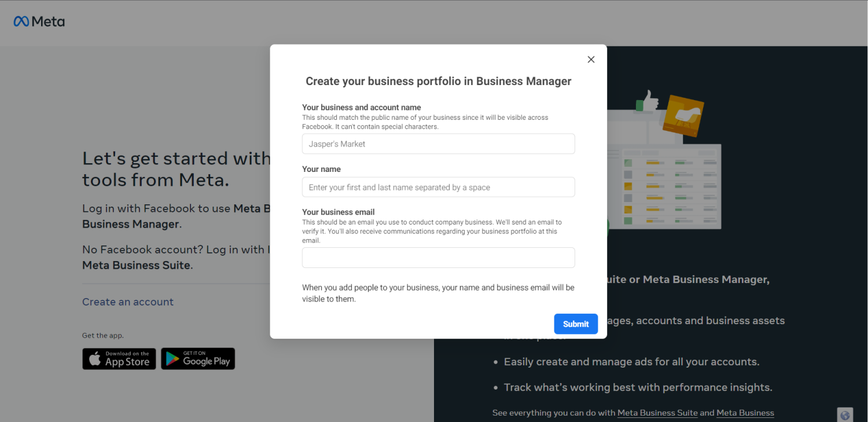Open the language selector globe icon
Viewport: 868px width, 422px height.
845,414
